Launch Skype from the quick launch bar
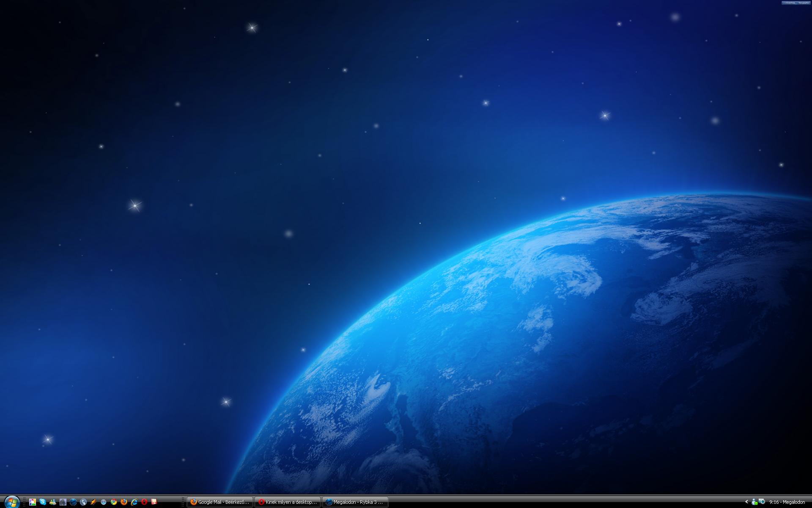 43,502
